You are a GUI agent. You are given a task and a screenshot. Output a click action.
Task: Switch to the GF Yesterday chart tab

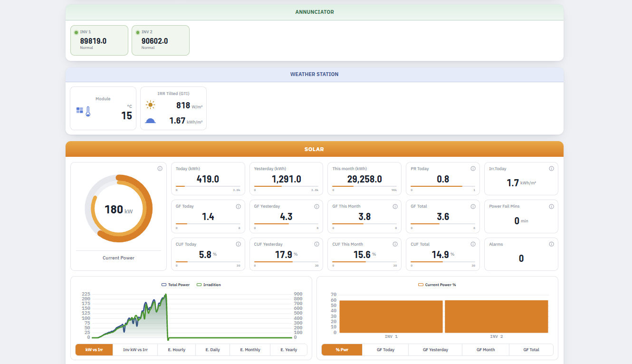[x=435, y=350]
